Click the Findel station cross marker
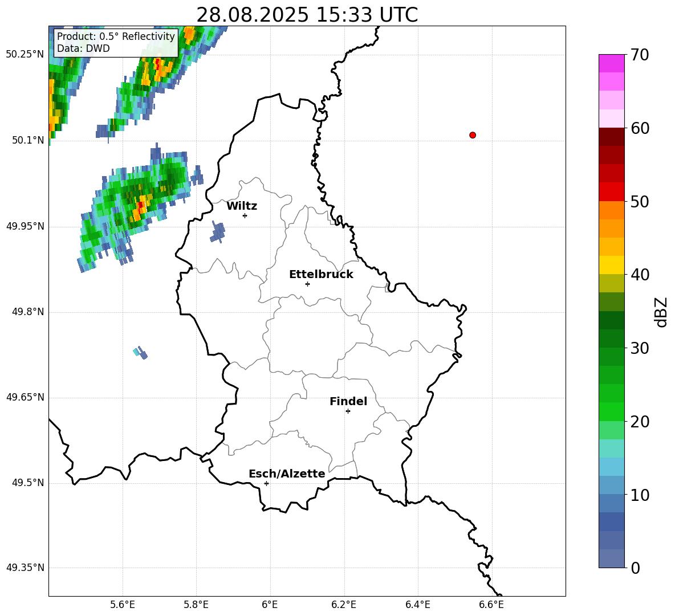Screen dimensions: 675x616 [348, 411]
